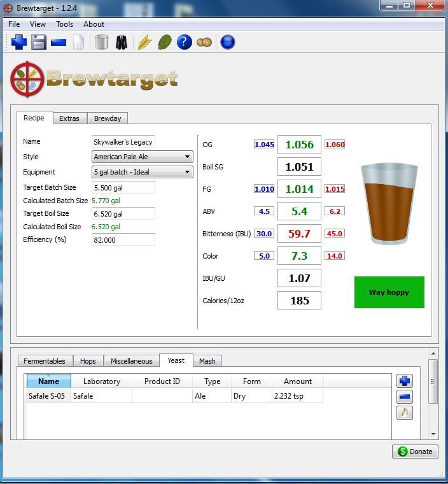Click the Boil SG value 1.051
Image resolution: width=448 pixels, height=484 pixels.
[299, 167]
